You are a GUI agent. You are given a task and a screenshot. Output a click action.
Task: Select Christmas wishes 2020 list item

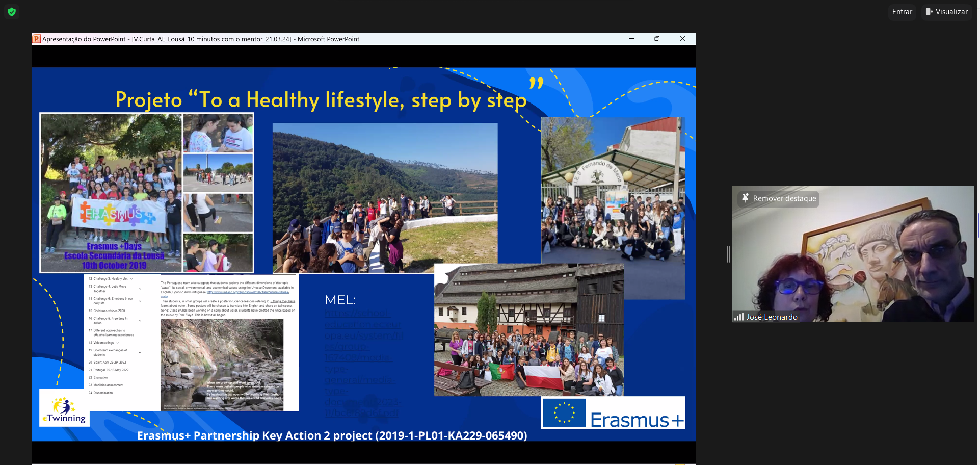click(107, 311)
